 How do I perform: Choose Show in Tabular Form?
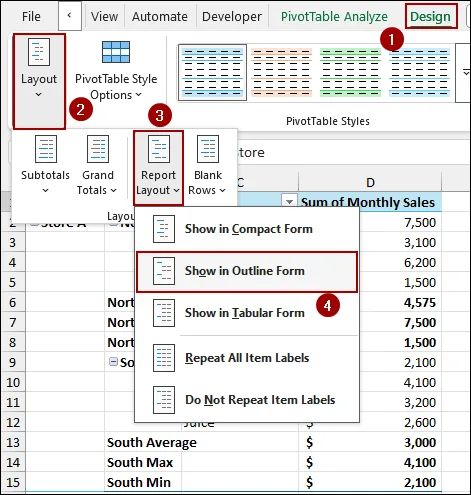[x=247, y=313]
